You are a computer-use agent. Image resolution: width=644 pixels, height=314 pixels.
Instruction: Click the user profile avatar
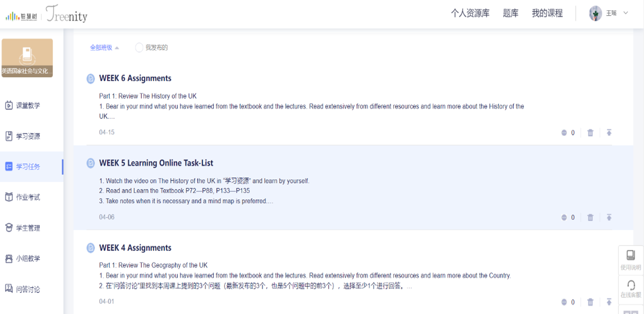595,14
